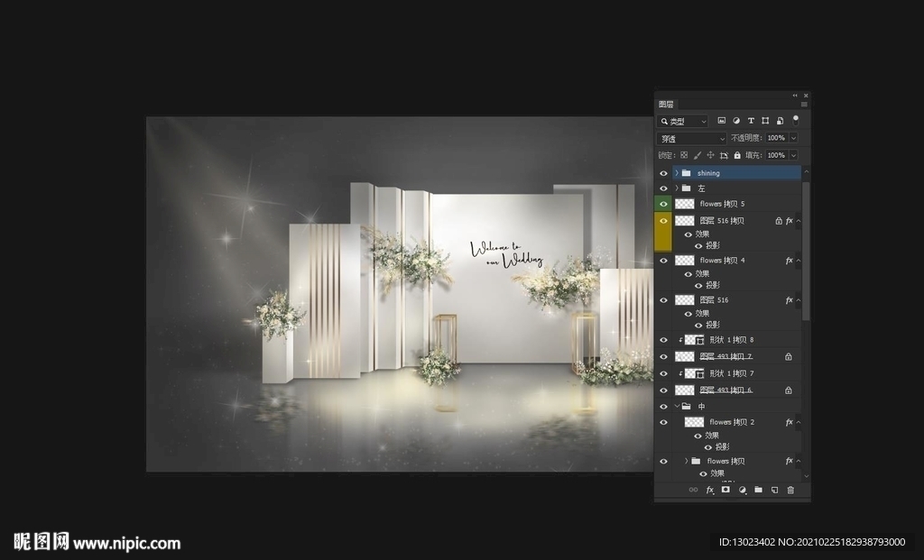Create a new adjustment layer
Viewport: 924px width, 560px height.
742,490
